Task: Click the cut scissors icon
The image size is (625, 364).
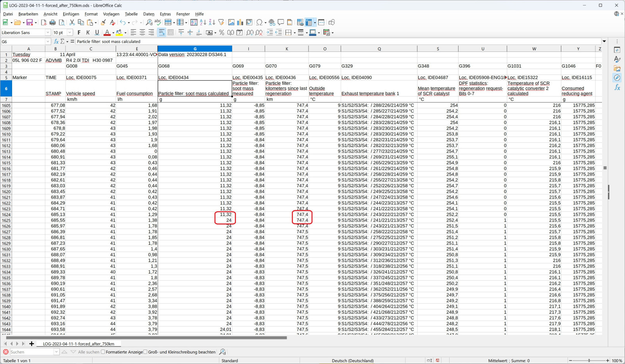Action: [72, 23]
